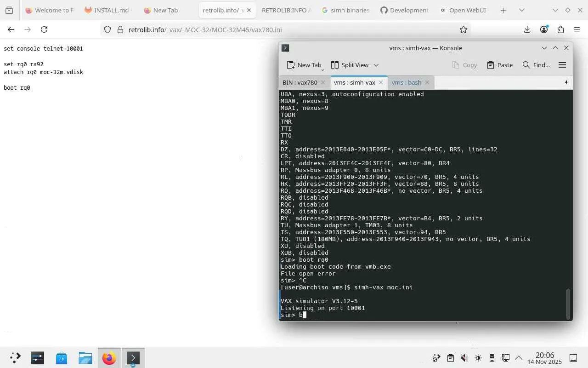Click Copy in Konsole toolbar
588x368 pixels.
coord(464,65)
